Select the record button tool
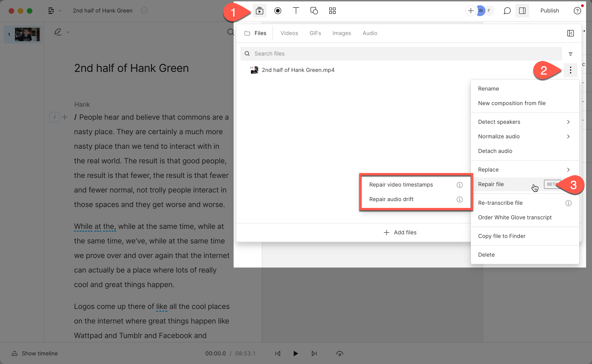592x364 pixels. click(x=277, y=10)
